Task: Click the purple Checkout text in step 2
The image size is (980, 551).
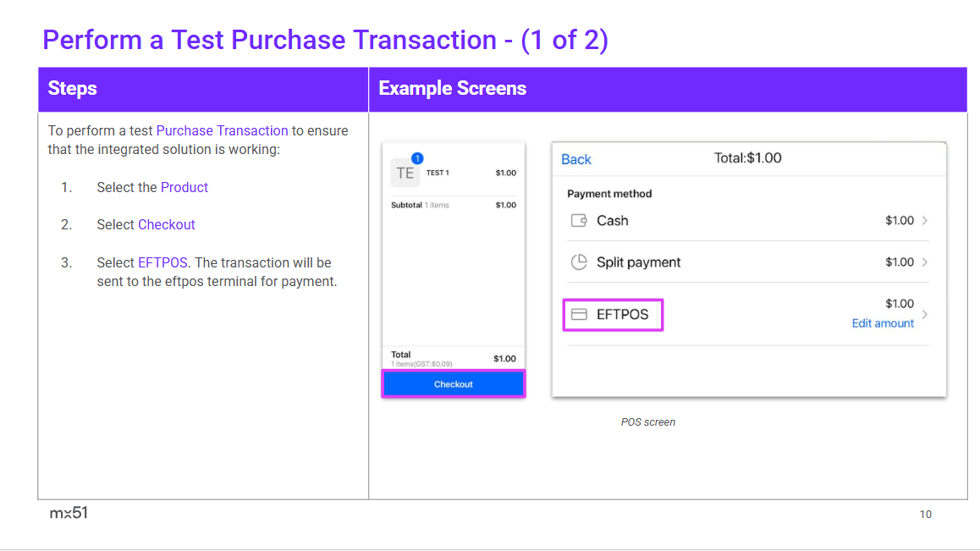Action: coord(167,225)
